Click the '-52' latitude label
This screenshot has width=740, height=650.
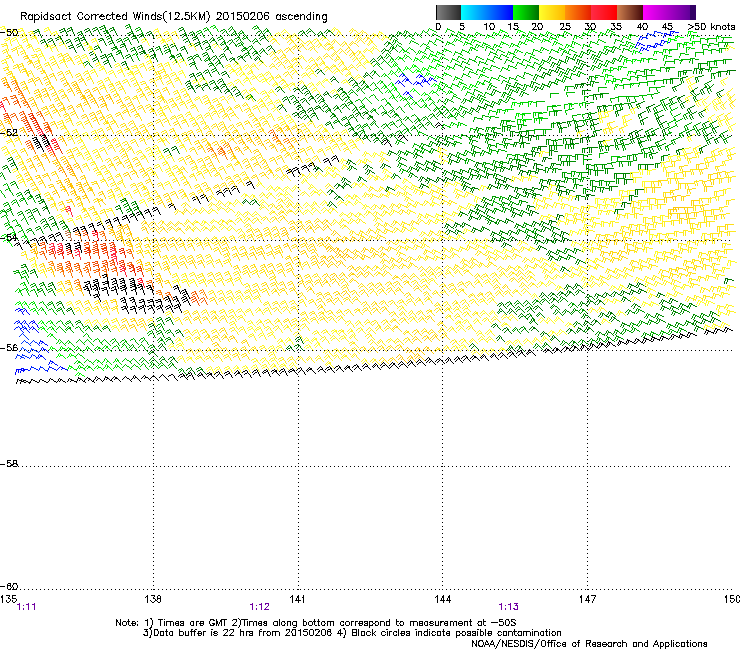(x=9, y=133)
